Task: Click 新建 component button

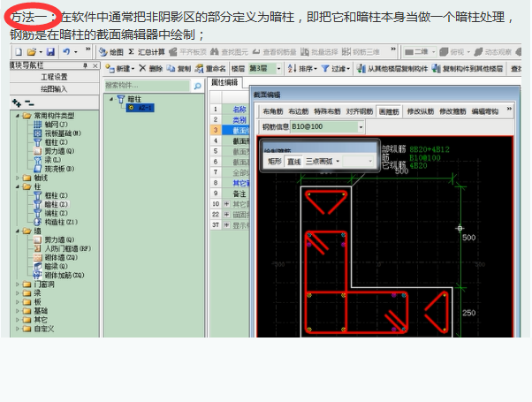Action: pos(119,69)
